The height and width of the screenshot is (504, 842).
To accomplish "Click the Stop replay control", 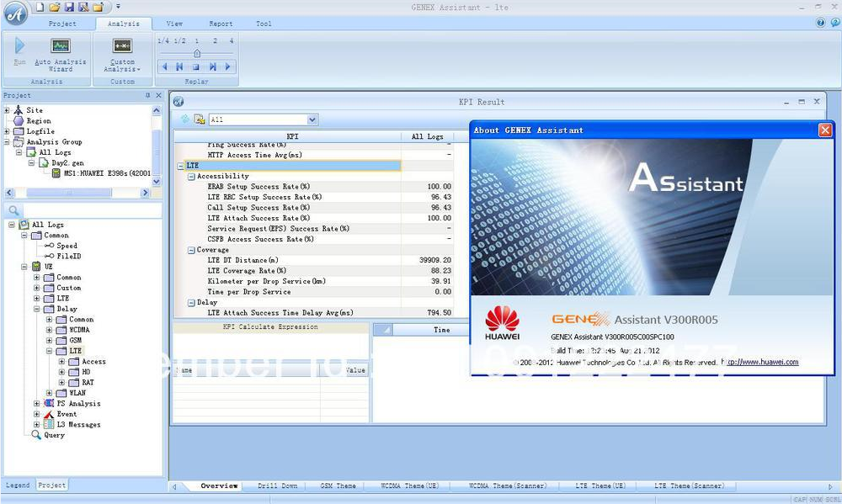I will (x=195, y=67).
